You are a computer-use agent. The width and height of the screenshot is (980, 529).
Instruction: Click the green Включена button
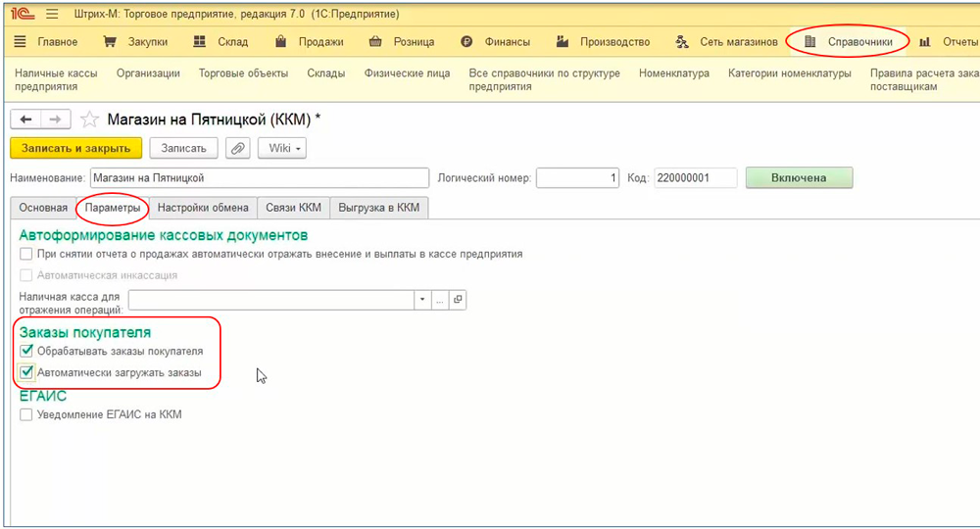(799, 178)
